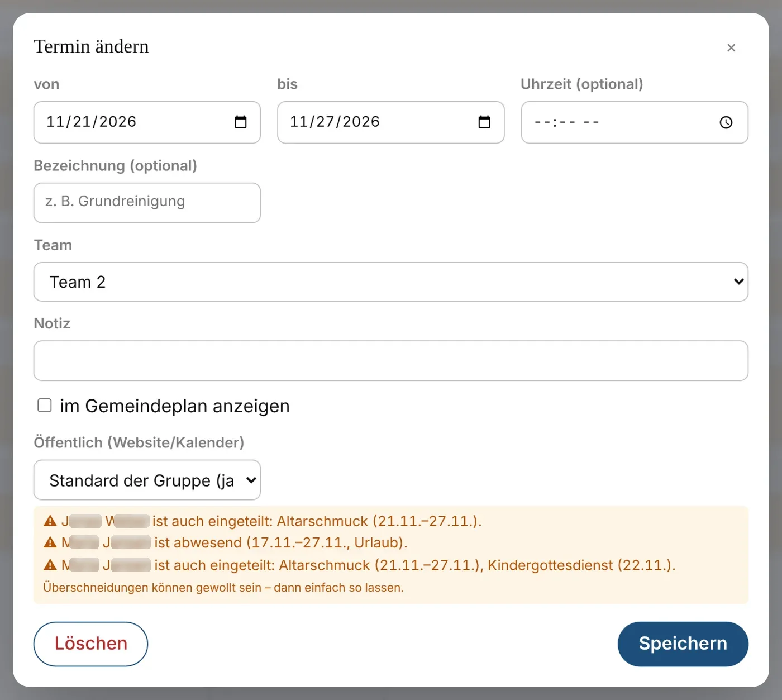The width and height of the screenshot is (782, 700).
Task: Focus the 'bis' date field 11/27/2026
Action: (x=390, y=122)
